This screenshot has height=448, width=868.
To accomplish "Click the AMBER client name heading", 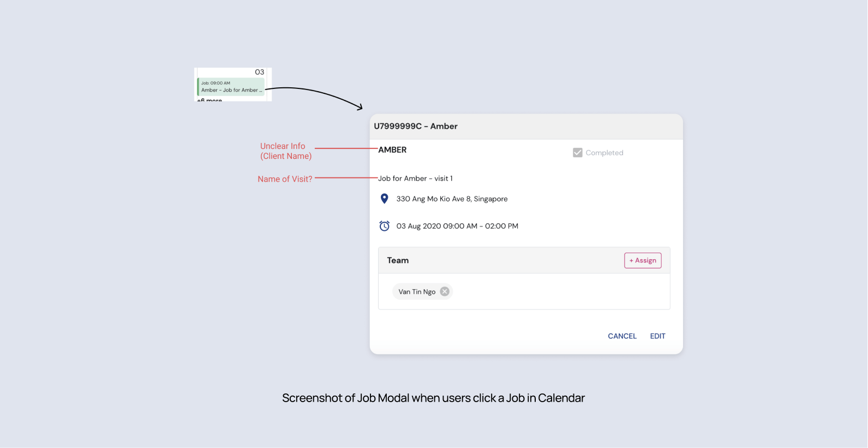I will (x=392, y=150).
